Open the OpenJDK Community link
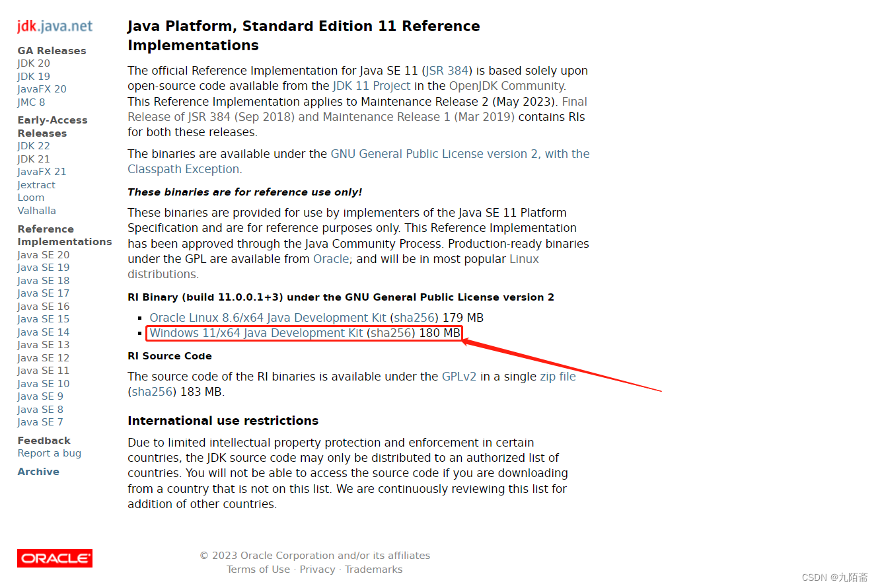Screen dimensions: 878x588 point(506,86)
